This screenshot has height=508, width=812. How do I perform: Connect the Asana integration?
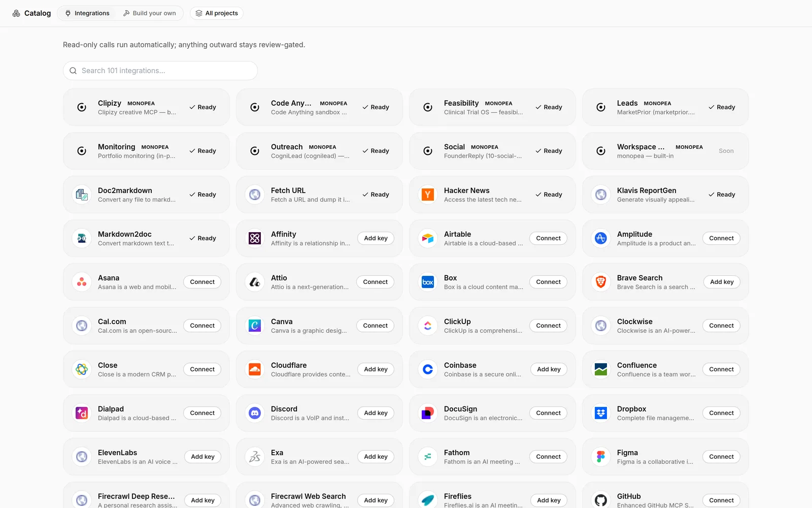click(202, 282)
